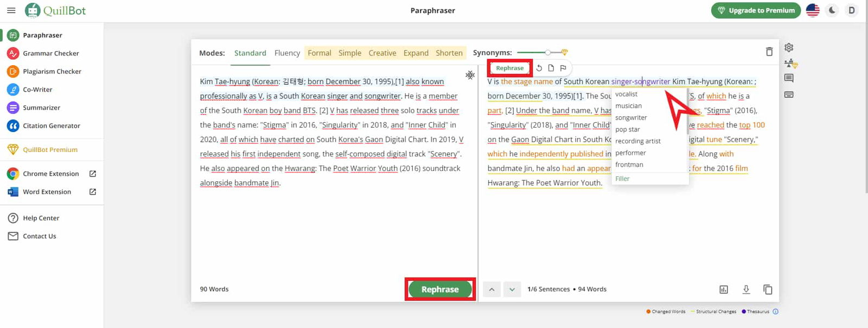Go to next sentence with down arrow
Image resolution: width=868 pixels, height=328 pixels.
click(x=512, y=289)
